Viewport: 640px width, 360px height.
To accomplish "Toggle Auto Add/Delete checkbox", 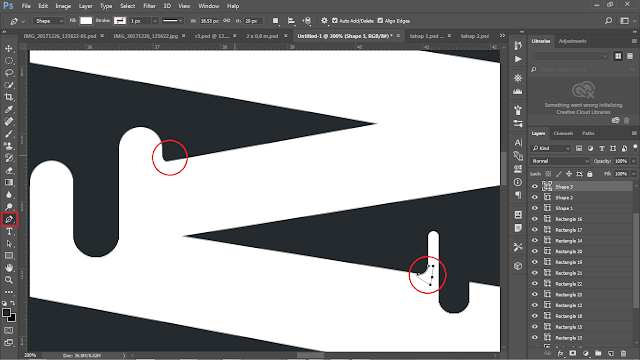I will [335, 21].
